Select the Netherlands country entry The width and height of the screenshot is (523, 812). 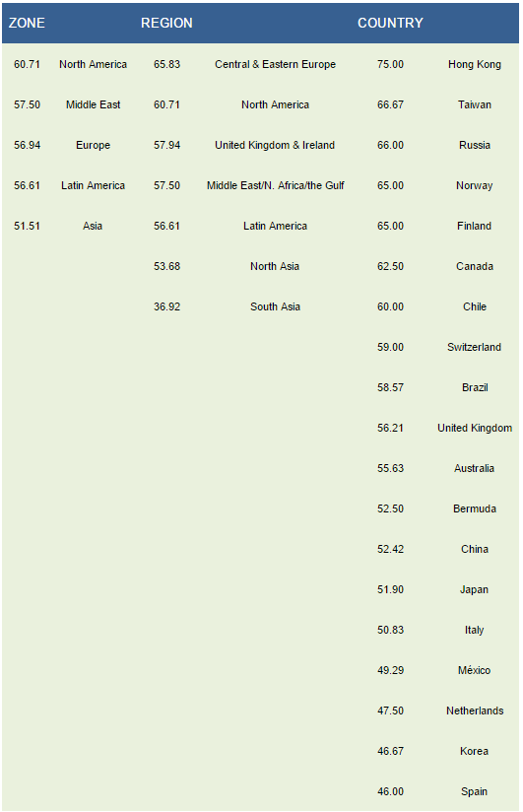click(x=475, y=710)
